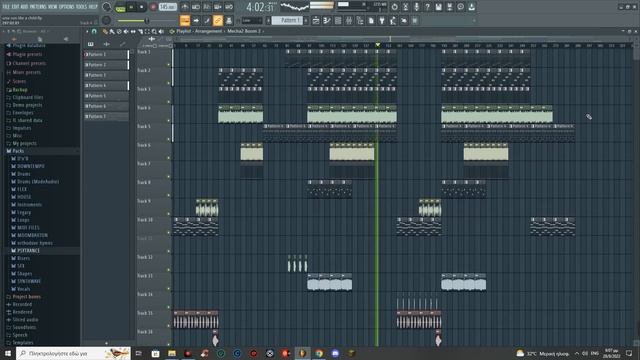Show audio clips tab in picker
This screenshot has height=360, width=640.
coord(107,44)
